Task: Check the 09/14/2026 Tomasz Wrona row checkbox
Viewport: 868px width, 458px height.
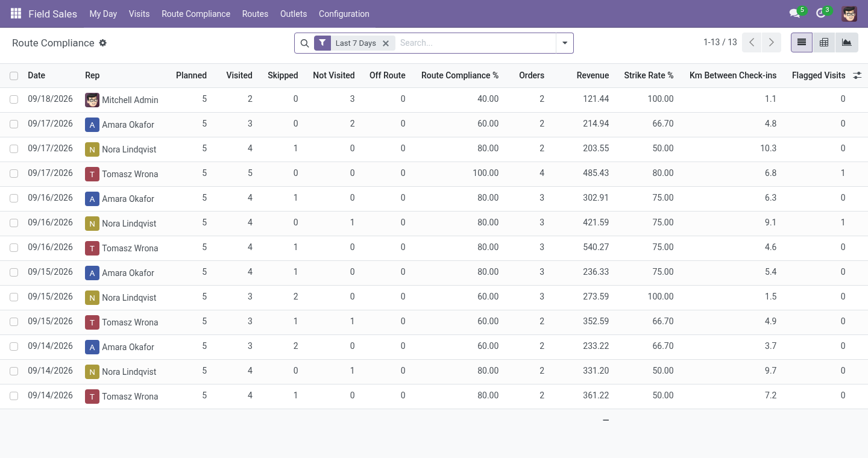Action: point(14,396)
